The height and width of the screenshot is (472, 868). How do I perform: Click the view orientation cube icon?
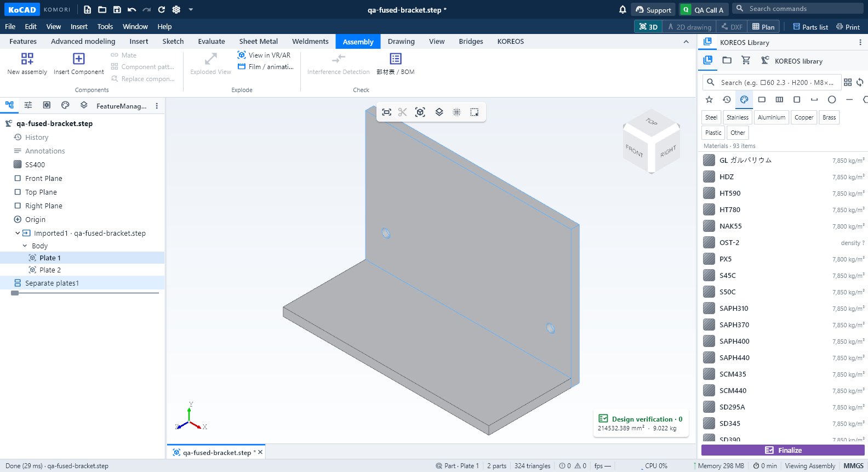[x=420, y=112]
